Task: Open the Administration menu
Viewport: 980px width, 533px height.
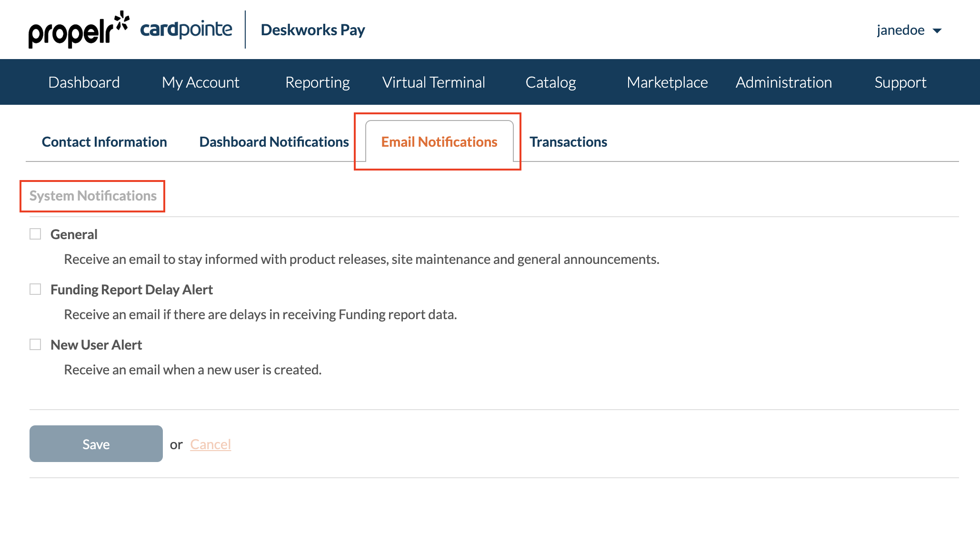Action: [x=784, y=82]
